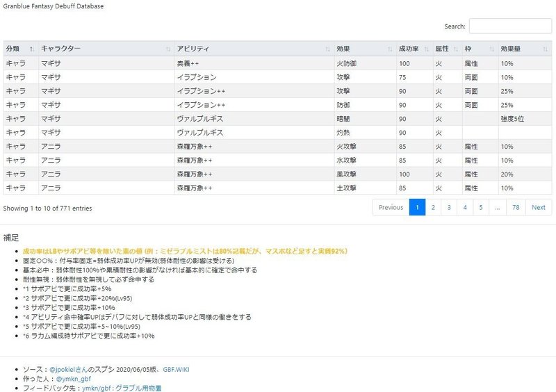Sort by 属性 column arrows
The width and height of the screenshot is (556, 392).
[x=456, y=49]
